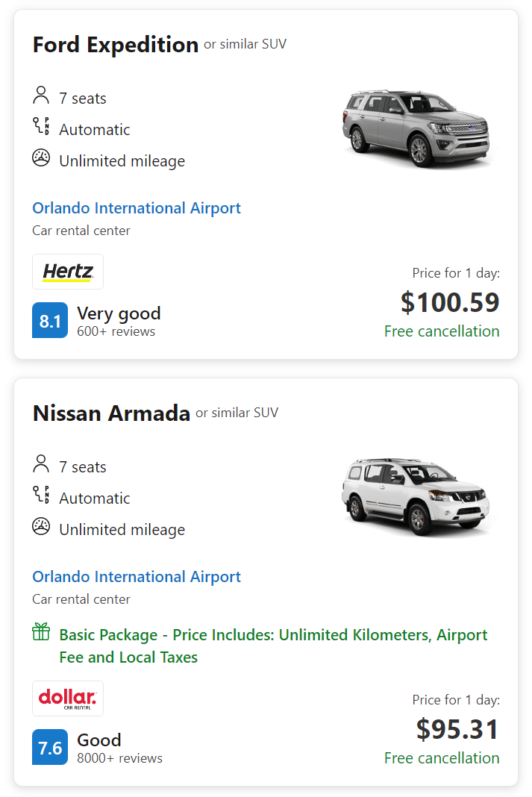Screen dimensions: 532x797
Task: Click the $100.59 price for Hertz
Action: pos(450,302)
